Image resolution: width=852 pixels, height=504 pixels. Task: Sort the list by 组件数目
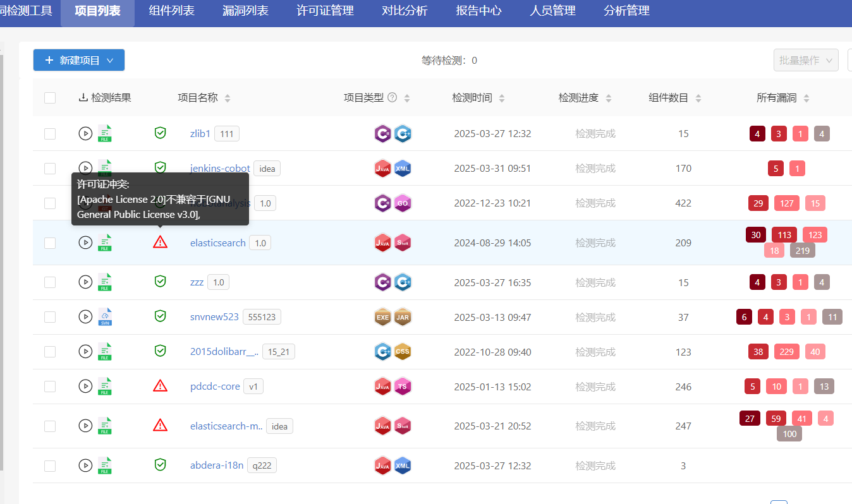[698, 98]
